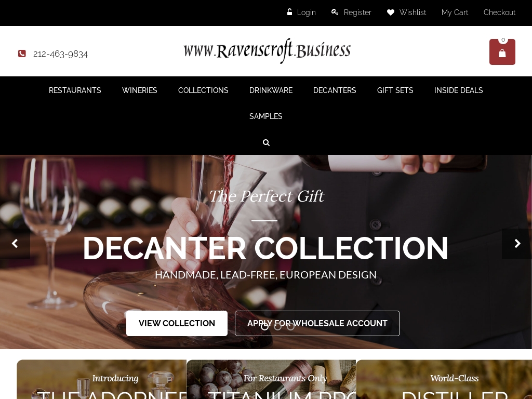Click the Wishlist heart icon
Screen dimensions: 532x399
(x=391, y=12)
